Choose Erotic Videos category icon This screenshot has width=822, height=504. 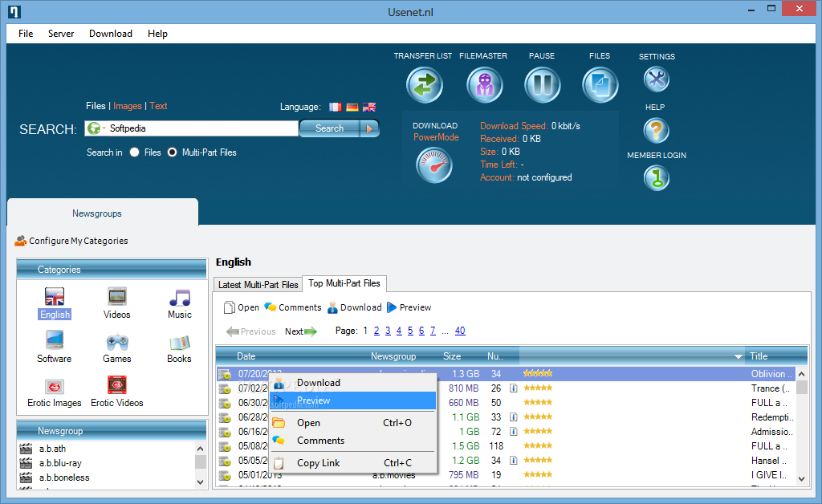click(x=117, y=384)
